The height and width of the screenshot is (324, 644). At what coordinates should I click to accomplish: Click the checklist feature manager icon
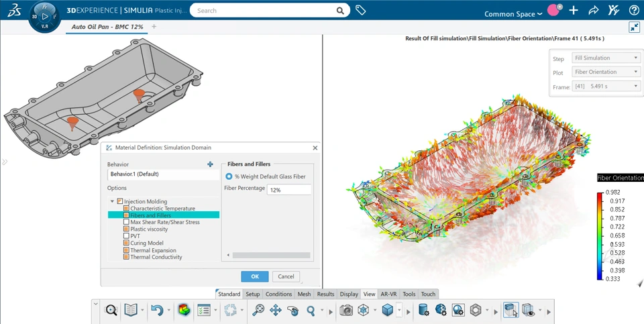[x=204, y=310]
